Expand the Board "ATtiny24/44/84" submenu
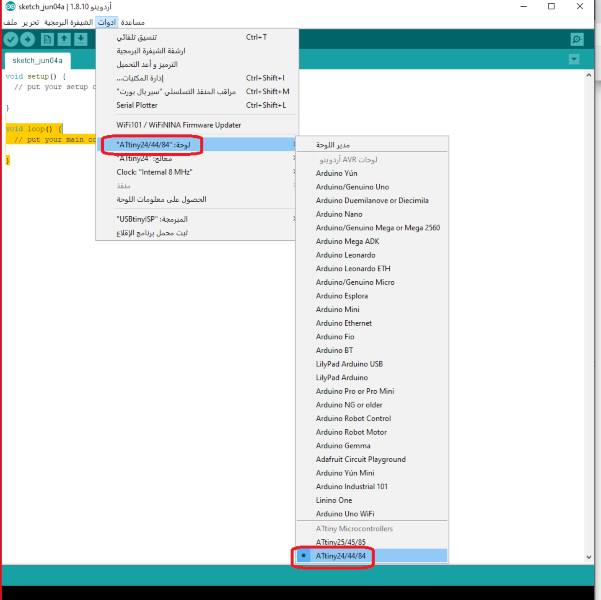Image resolution: width=601 pixels, height=600 pixels. coord(197,145)
